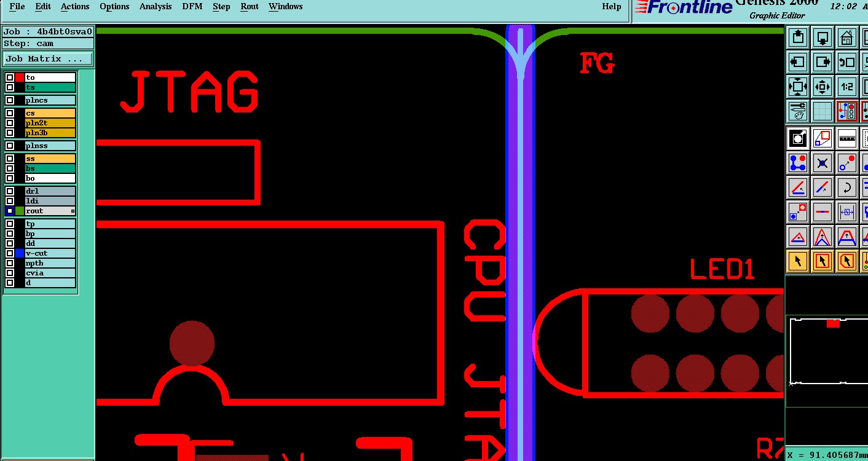Screen dimensions: 868x461
Task: Open the File menu
Action: [17, 7]
